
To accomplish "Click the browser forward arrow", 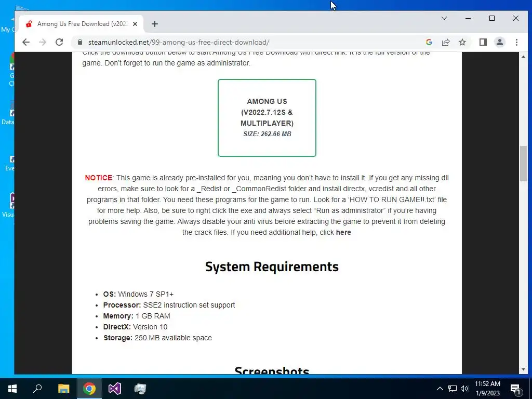I will 43,42.
